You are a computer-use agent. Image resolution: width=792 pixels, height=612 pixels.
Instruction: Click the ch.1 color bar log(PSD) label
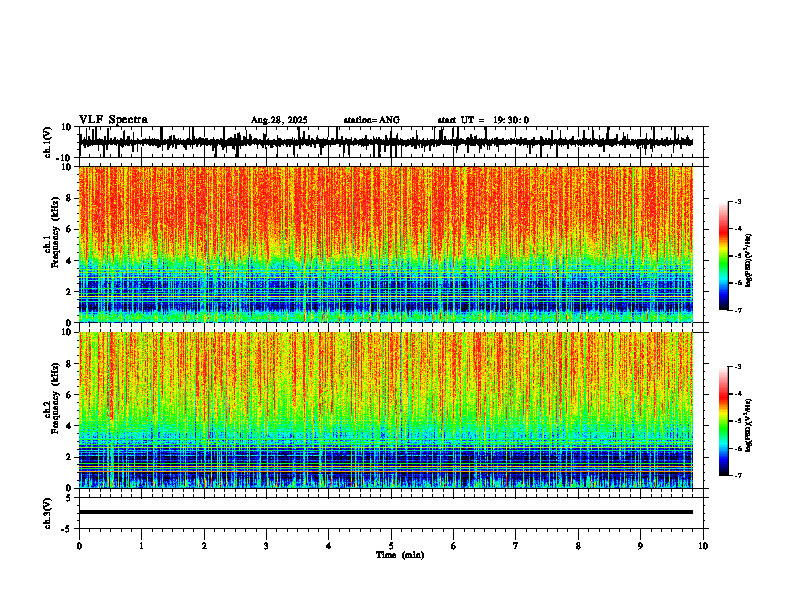[x=748, y=261]
